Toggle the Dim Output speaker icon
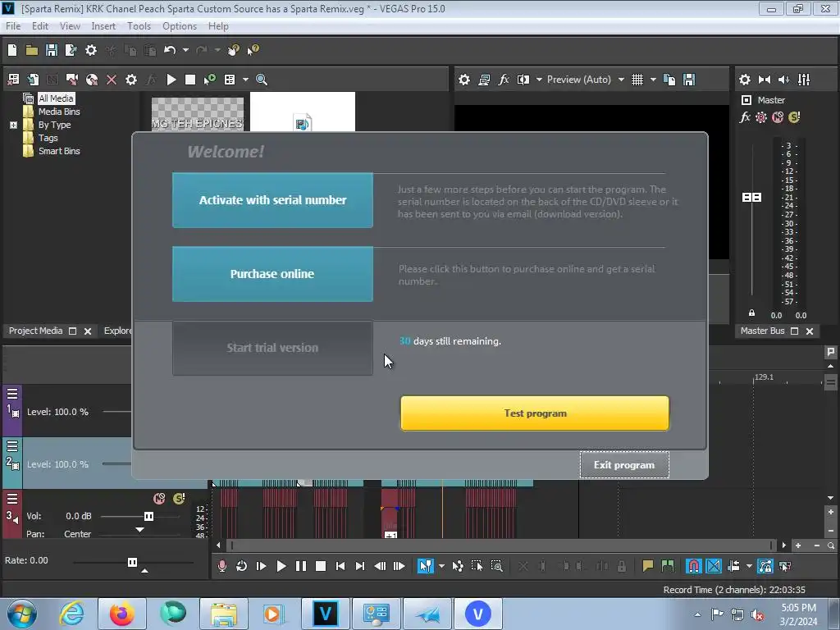This screenshot has height=630, width=840. (x=783, y=80)
